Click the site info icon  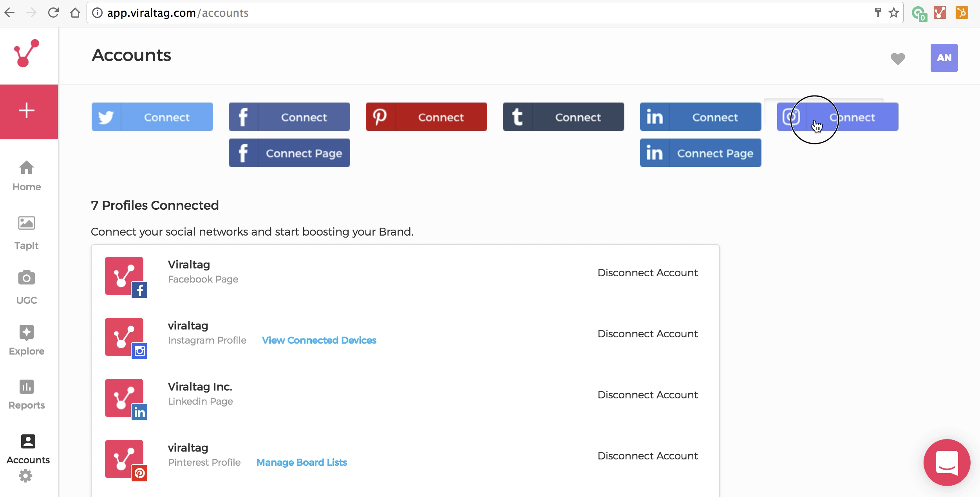point(97,13)
